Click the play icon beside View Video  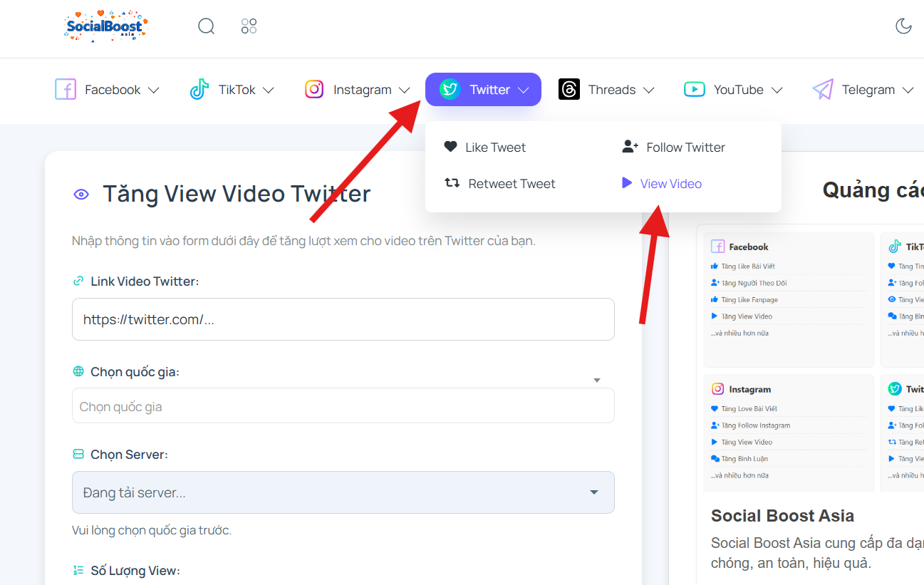[x=627, y=183]
